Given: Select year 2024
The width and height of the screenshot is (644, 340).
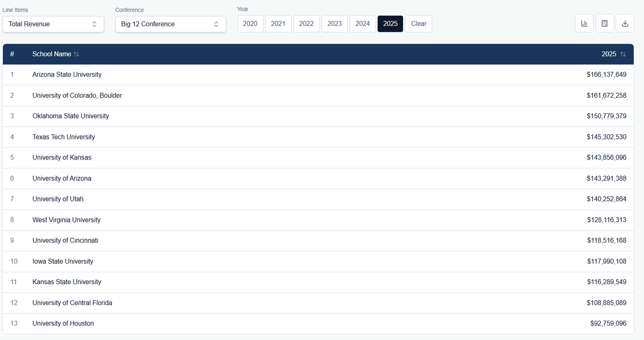Looking at the screenshot, I should 363,24.
